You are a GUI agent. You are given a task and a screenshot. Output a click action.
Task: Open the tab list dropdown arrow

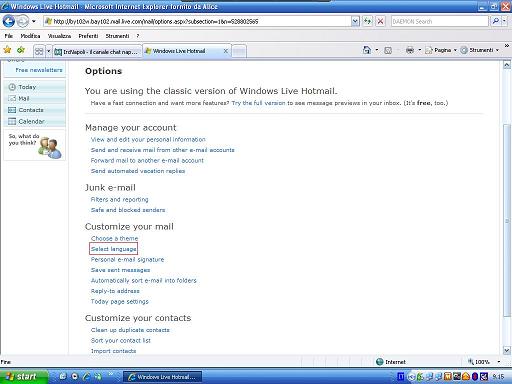pyautogui.click(x=48, y=51)
